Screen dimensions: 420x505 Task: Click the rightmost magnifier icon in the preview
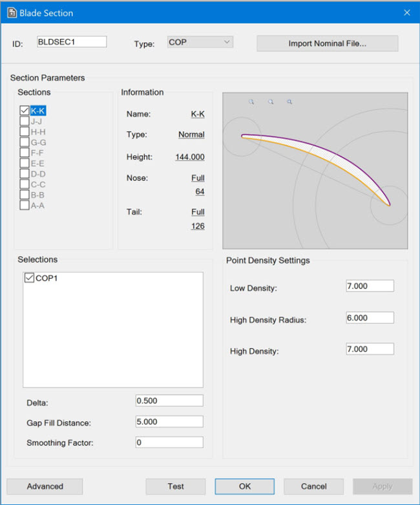289,102
